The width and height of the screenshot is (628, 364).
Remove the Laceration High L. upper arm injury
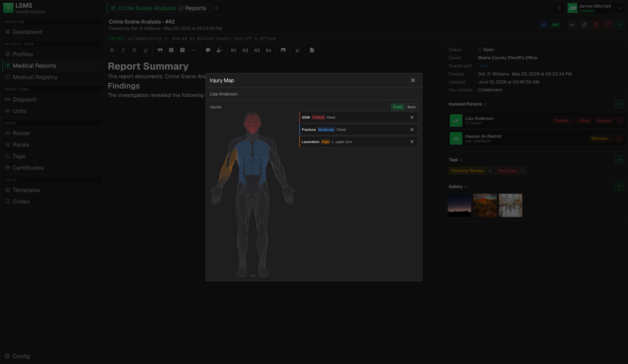412,142
